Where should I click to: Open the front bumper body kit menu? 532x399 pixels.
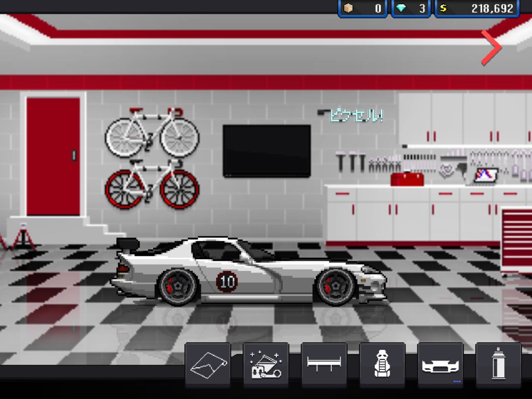(x=440, y=365)
